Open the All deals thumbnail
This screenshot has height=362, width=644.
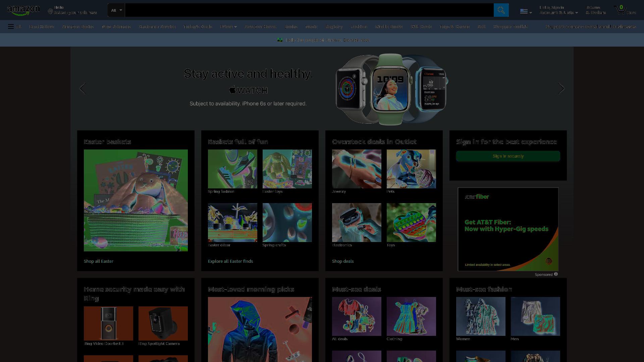tap(357, 316)
